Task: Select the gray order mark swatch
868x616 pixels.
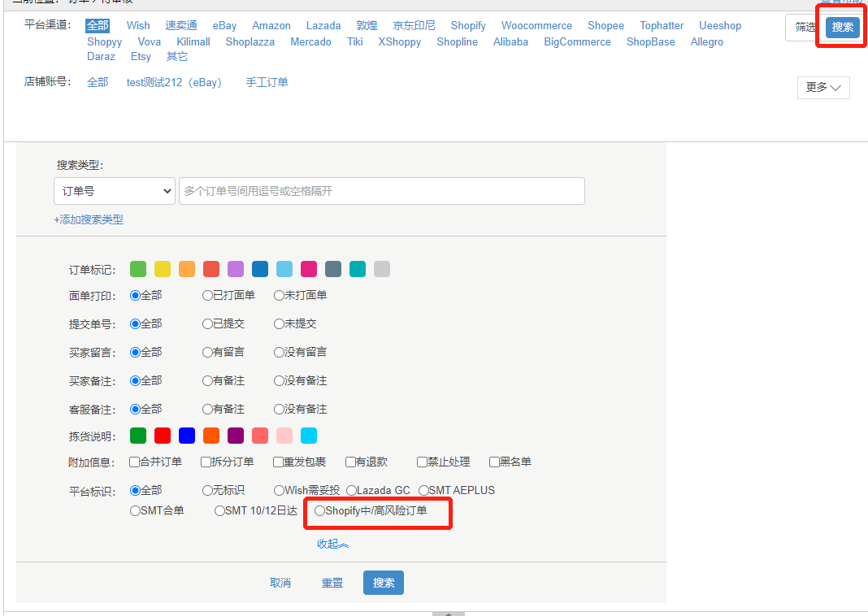Action: point(381,269)
